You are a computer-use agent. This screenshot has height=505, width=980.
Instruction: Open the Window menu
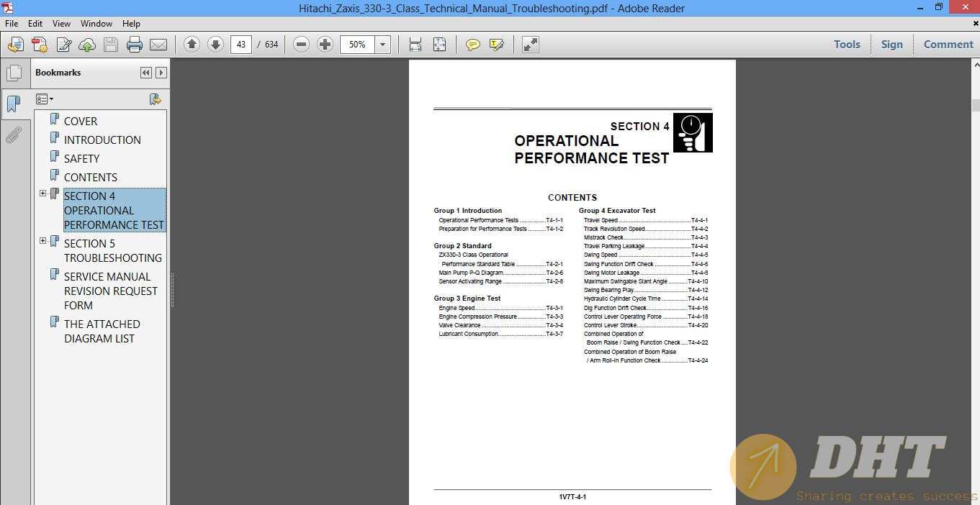tap(96, 24)
